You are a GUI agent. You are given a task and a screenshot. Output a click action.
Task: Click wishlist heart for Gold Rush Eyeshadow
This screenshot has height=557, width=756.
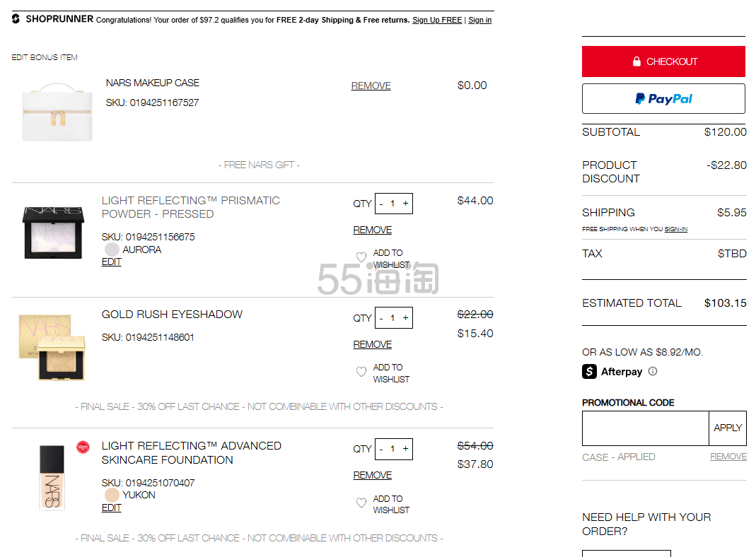pos(361,373)
